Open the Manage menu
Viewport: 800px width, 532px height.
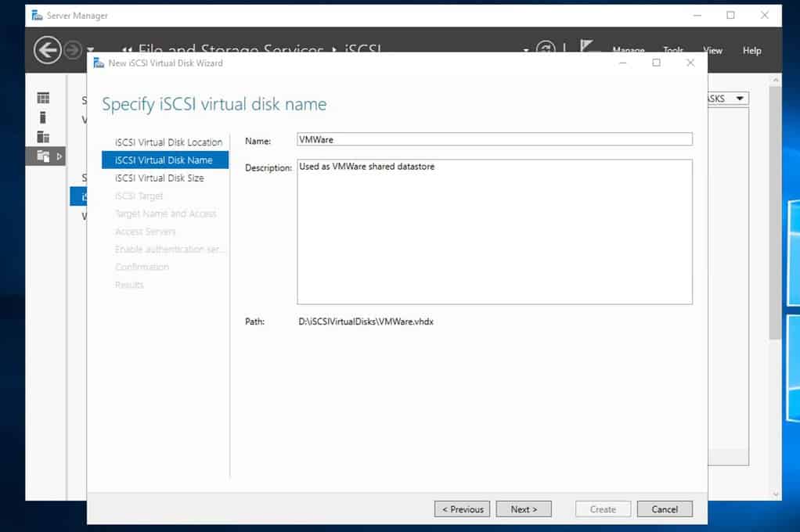click(628, 50)
